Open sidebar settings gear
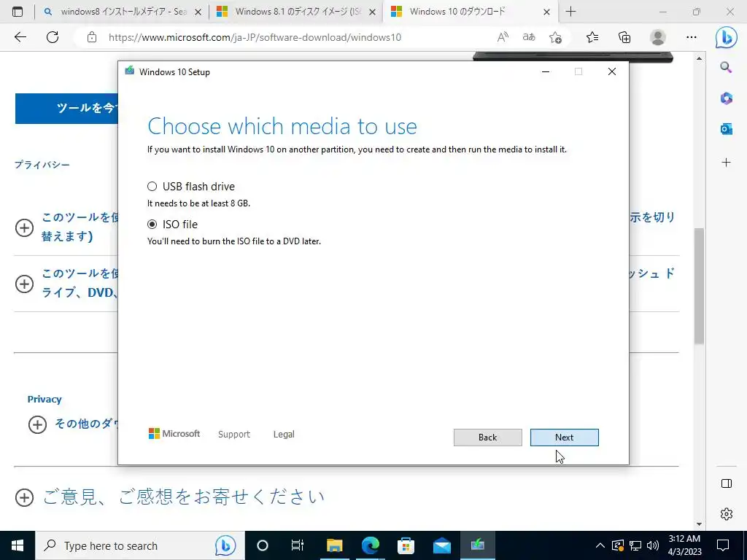The height and width of the screenshot is (560, 747). click(x=727, y=514)
